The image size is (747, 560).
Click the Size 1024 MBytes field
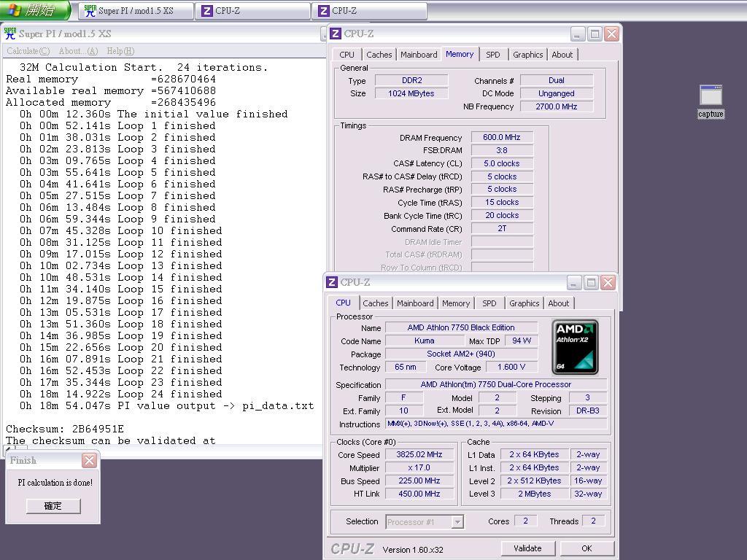[411, 93]
